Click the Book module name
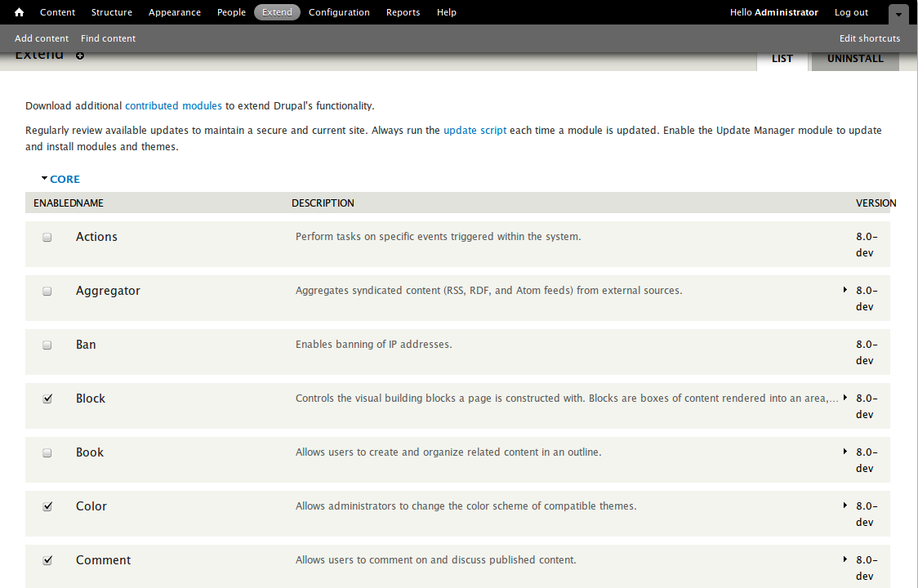Viewport: 918px width, 588px height. pyautogui.click(x=90, y=452)
